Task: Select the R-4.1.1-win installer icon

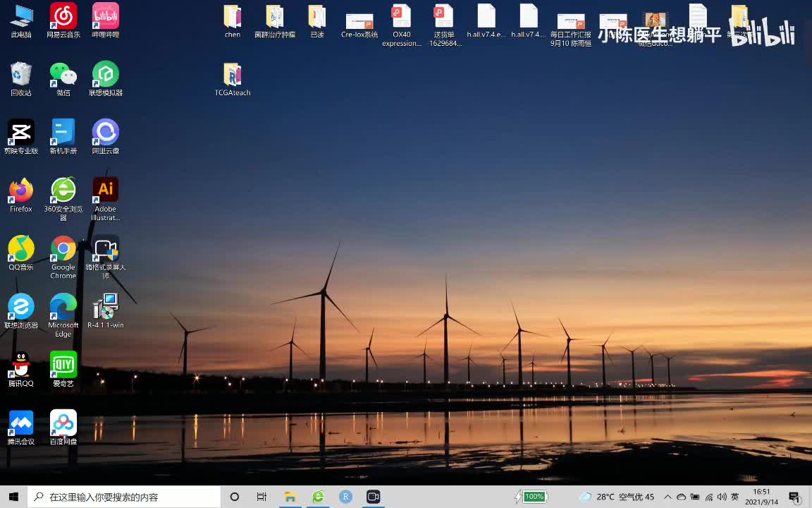Action: tap(106, 308)
